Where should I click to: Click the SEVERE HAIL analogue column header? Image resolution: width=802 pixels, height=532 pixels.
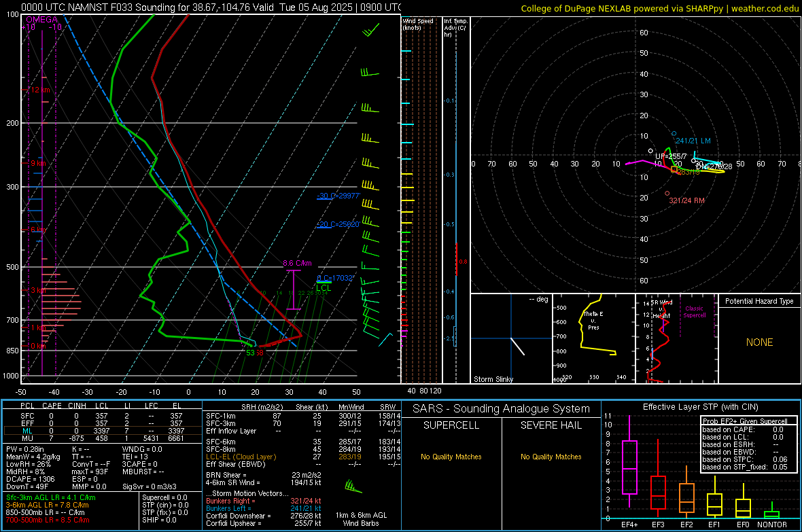[551, 425]
